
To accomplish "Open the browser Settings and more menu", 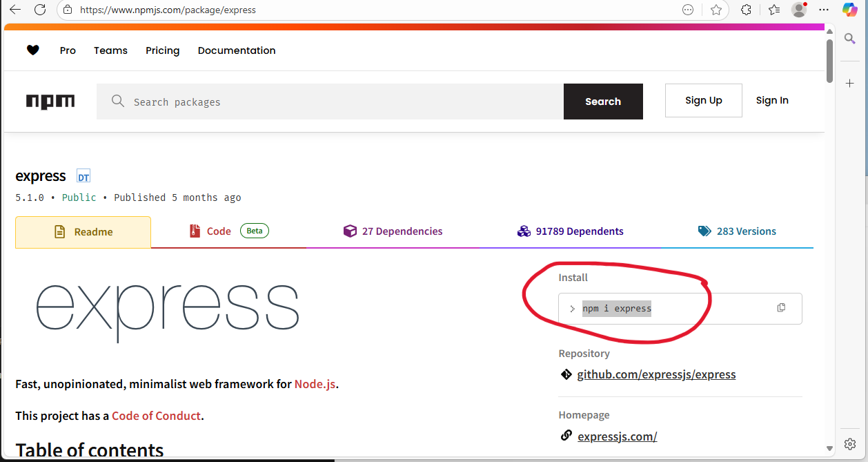I will click(824, 10).
